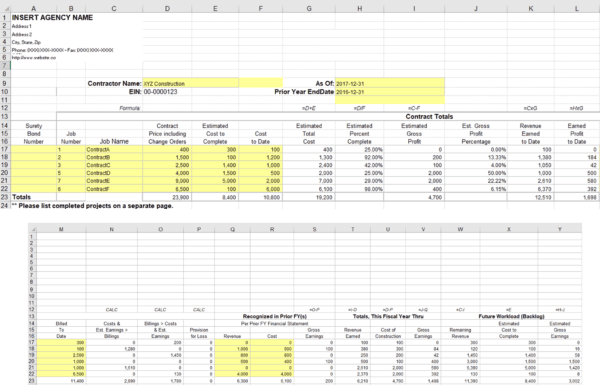Viewport: 600px width, 385px height.
Task: Click the estimated total cost '19,200'
Action: pyautogui.click(x=309, y=197)
